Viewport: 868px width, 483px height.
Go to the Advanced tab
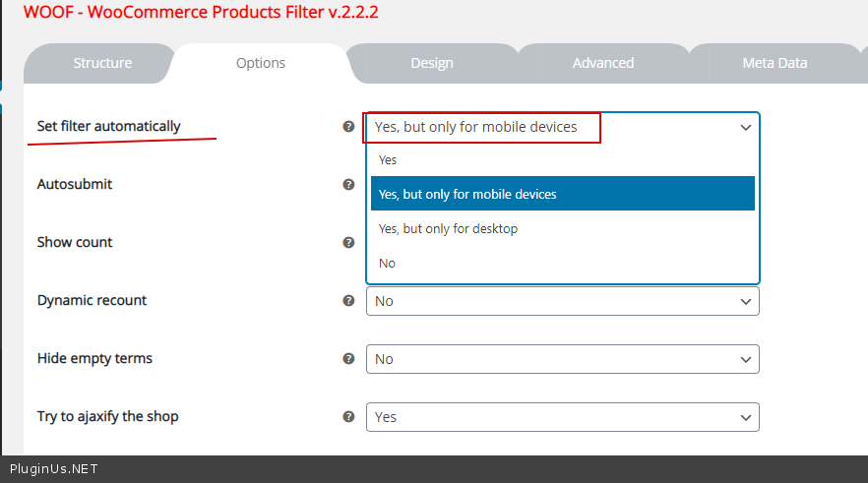(x=603, y=63)
